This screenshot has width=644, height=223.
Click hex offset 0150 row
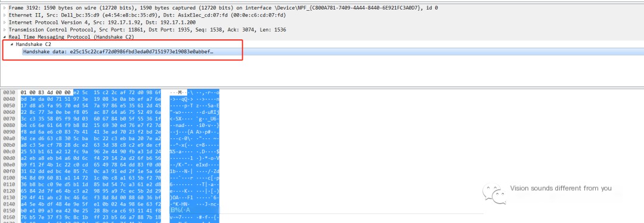(x=8, y=210)
